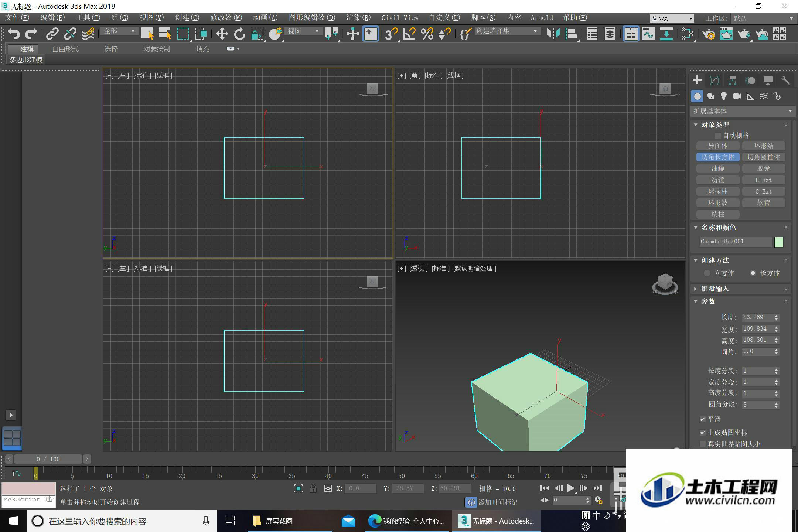Collapse 参数 rollout
This screenshot has width=798, height=532.
pos(707,301)
